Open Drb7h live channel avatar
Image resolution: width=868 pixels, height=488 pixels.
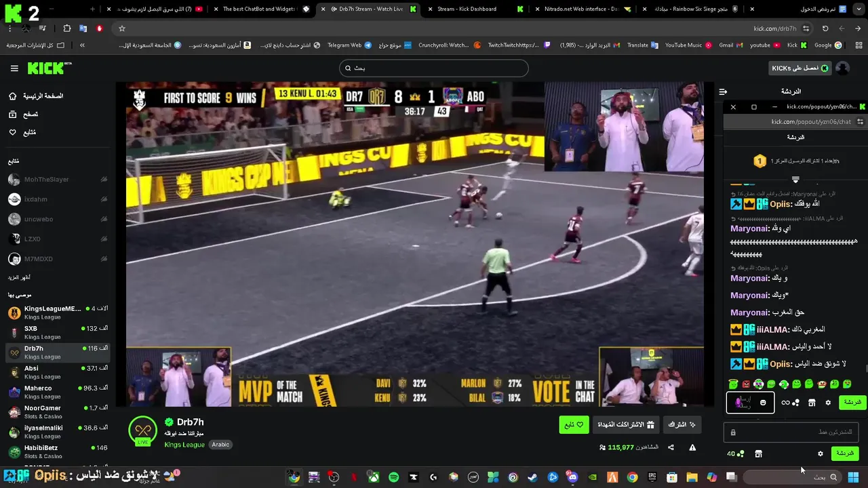coord(143,431)
